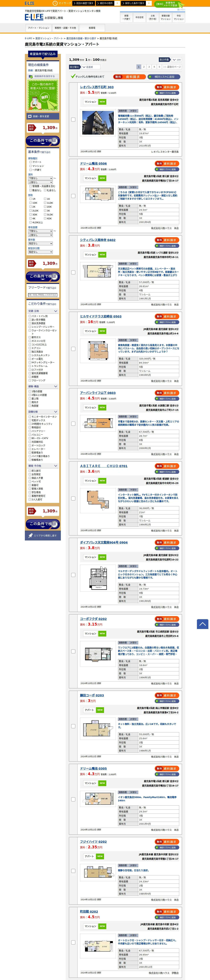
Task: Click the scroll-to-top arrow button
Action: [x=202, y=624]
